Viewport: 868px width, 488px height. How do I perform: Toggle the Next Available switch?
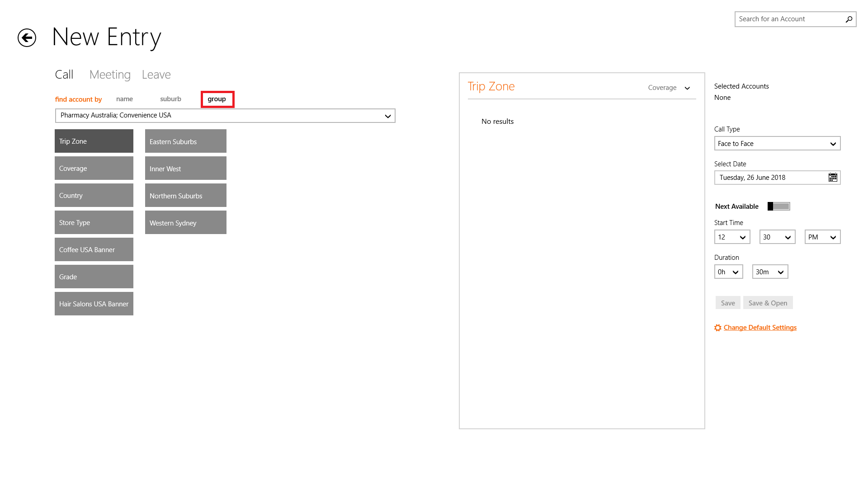778,206
